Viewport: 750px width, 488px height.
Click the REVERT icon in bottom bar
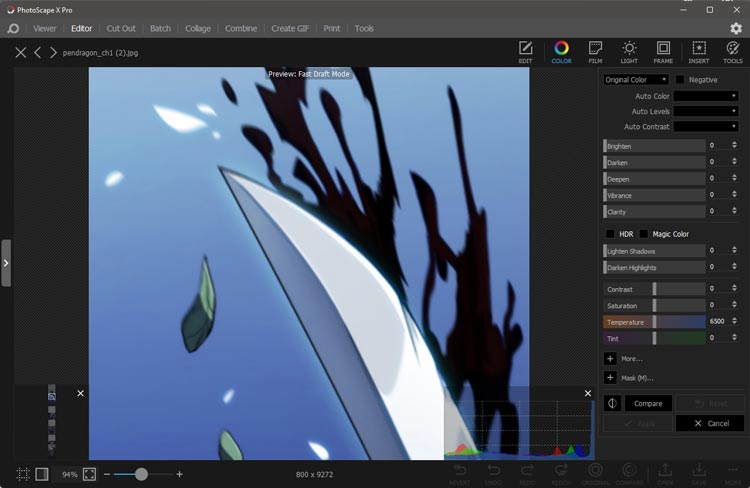(460, 474)
